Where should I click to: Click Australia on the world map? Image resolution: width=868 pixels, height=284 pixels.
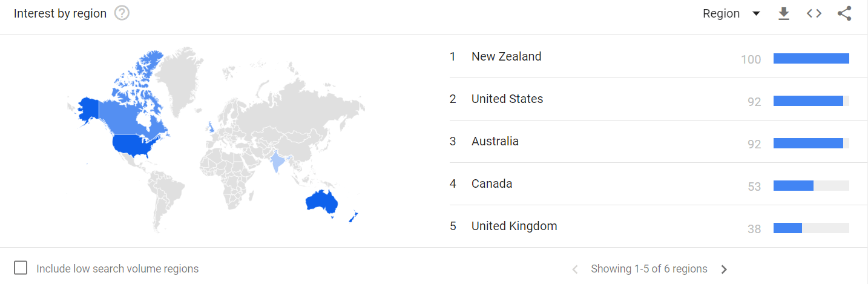321,201
